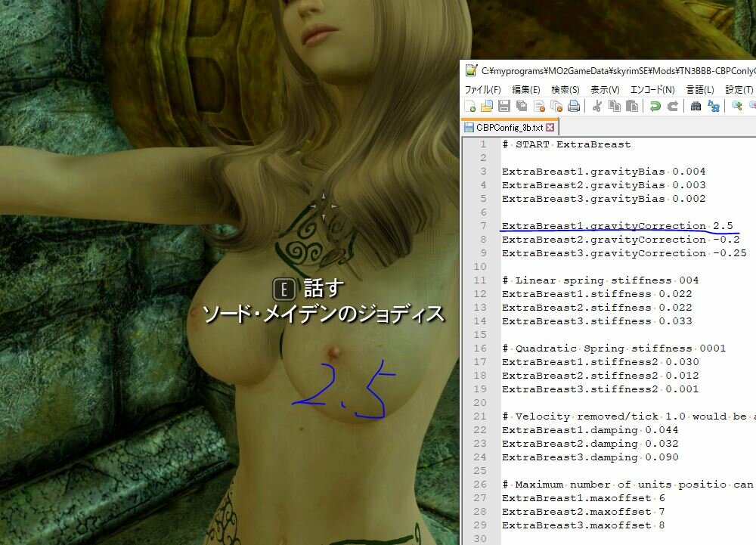Click the '# Maximum number of units' comment
756x545 pixels.
pos(629,485)
